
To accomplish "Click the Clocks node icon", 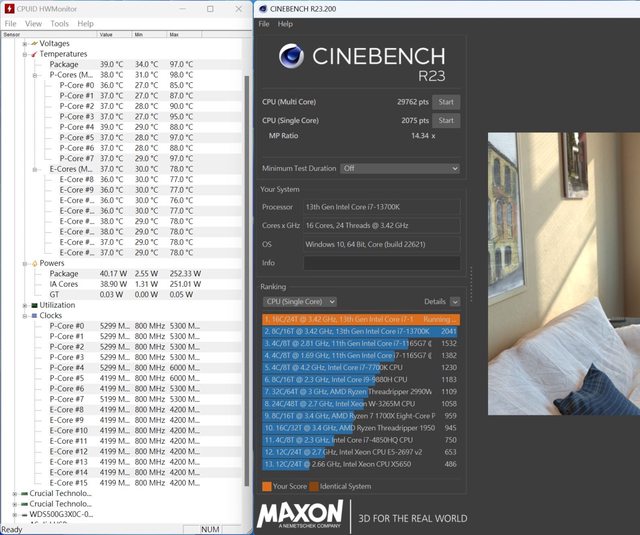I will (x=33, y=316).
